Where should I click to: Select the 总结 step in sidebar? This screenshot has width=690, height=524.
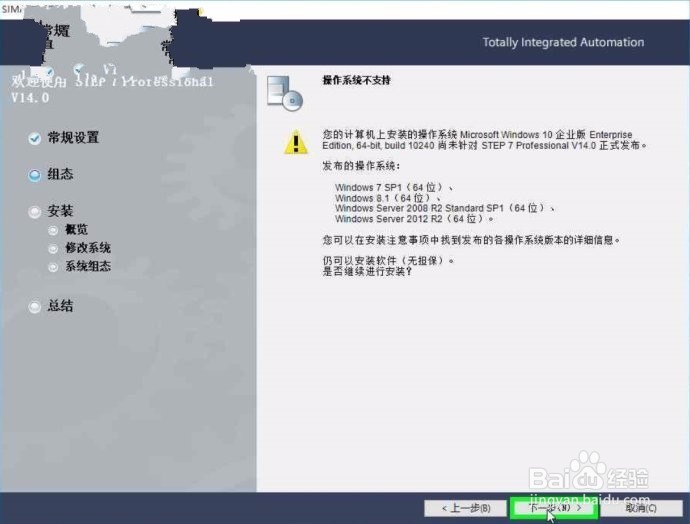pyautogui.click(x=51, y=306)
